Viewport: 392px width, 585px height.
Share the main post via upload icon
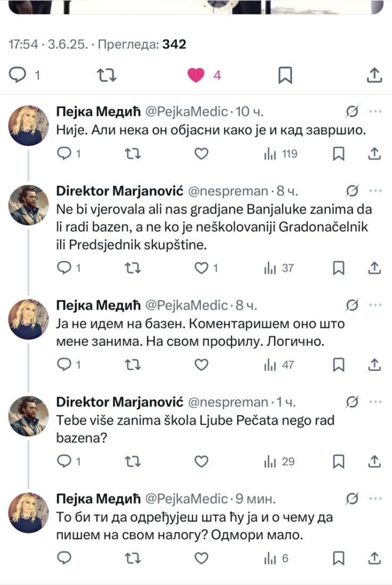pos(374,75)
